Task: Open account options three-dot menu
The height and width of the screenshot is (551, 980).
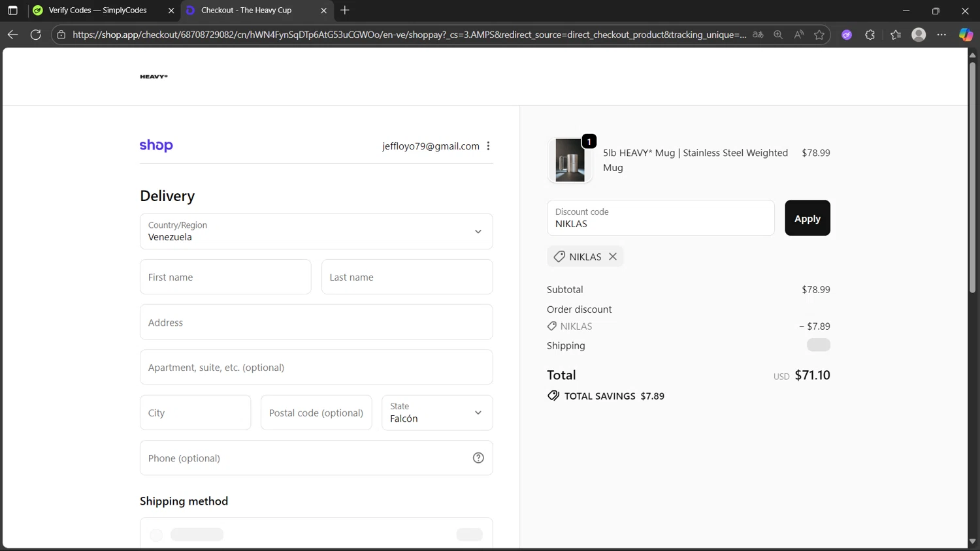Action: click(x=488, y=146)
